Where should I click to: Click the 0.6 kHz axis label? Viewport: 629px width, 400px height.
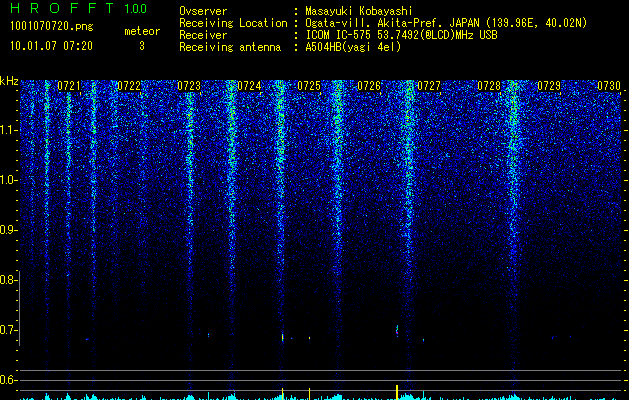click(x=8, y=380)
